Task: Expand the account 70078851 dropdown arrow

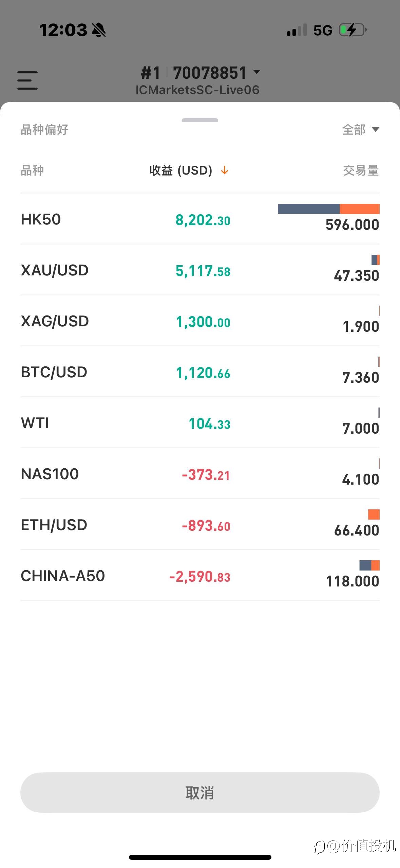Action: coord(257,72)
